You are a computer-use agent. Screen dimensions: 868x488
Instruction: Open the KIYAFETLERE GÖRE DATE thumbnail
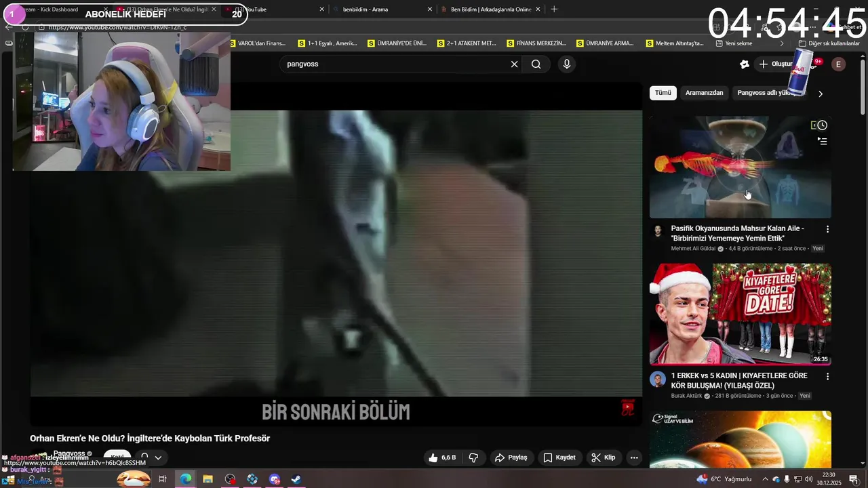741,314
